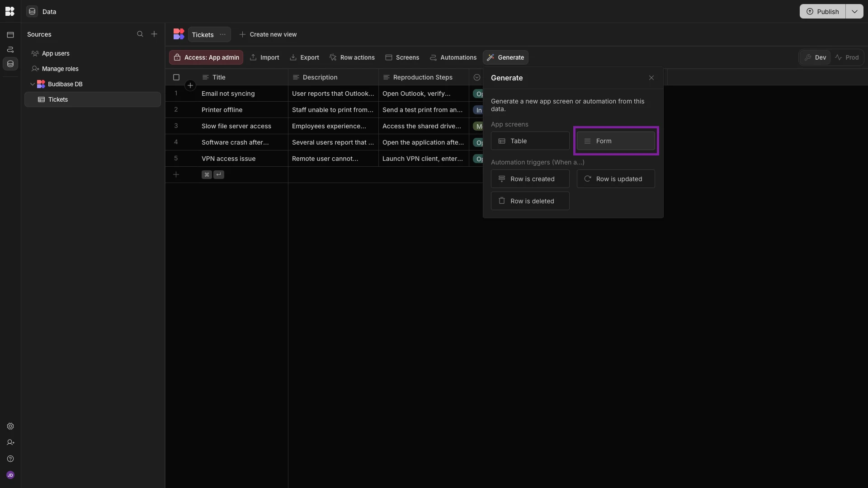Toggle the 'Row is updated' automation trigger
This screenshot has width=868, height=488.
coord(615,179)
